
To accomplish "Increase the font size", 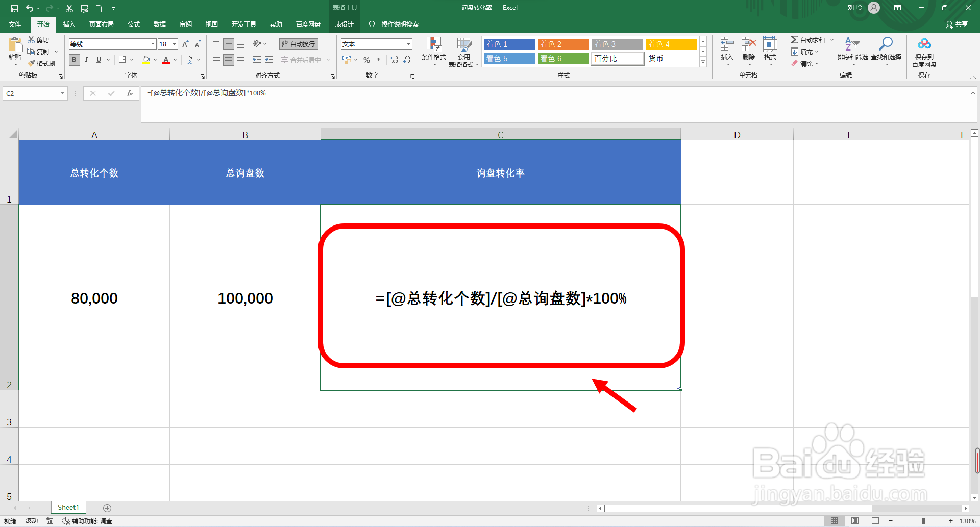I will 185,44.
